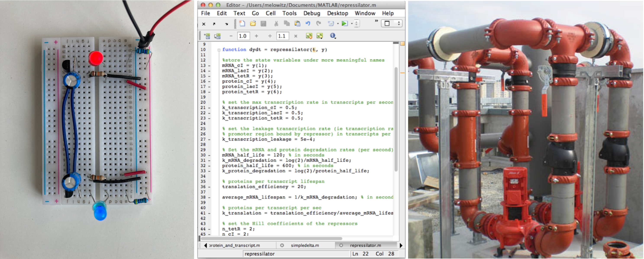This screenshot has height=259, width=644.
Task: Open the Run button dropdown arrow
Action: point(351,24)
